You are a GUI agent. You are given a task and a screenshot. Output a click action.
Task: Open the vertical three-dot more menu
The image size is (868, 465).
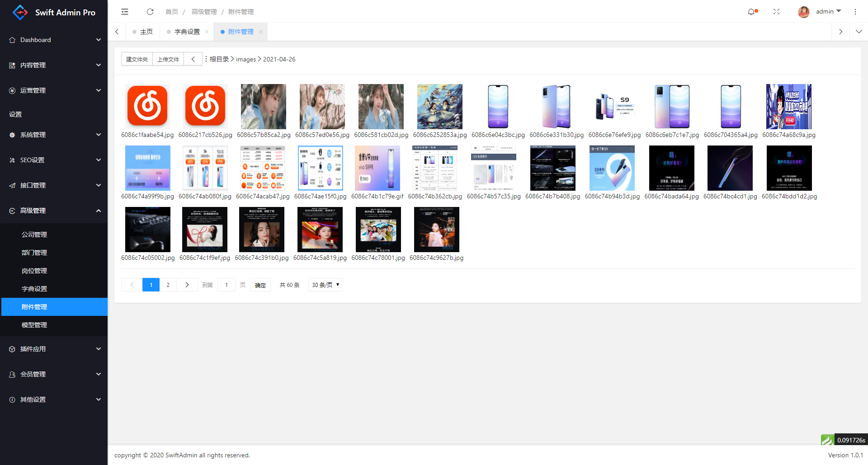tap(855, 12)
